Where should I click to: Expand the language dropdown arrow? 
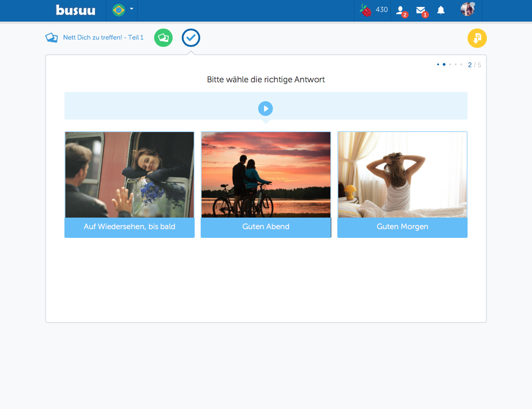click(x=132, y=9)
